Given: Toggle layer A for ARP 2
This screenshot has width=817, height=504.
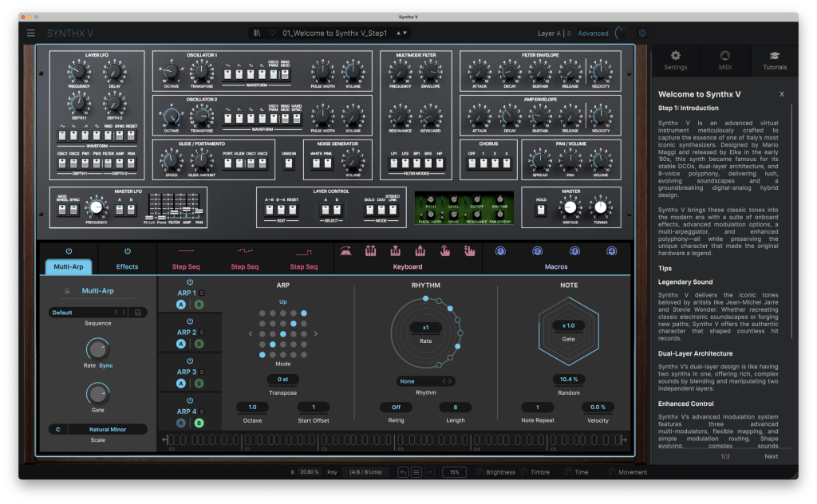Looking at the screenshot, I should tap(181, 344).
